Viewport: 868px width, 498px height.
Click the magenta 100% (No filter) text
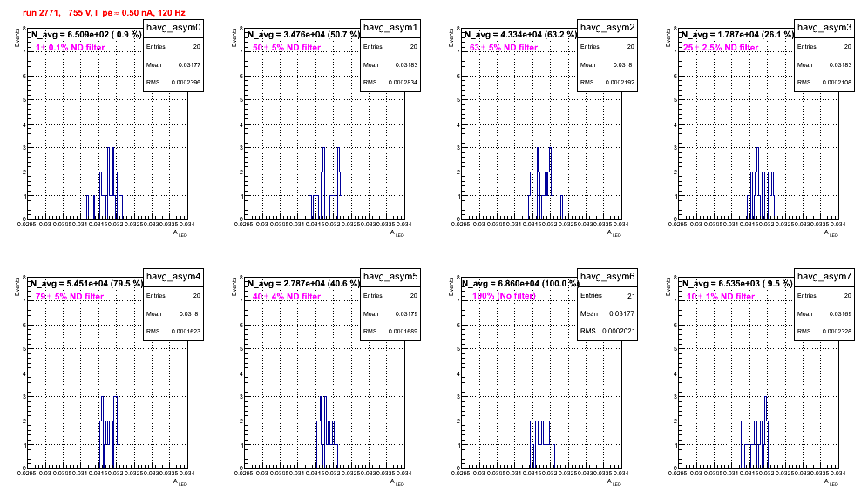[505, 296]
